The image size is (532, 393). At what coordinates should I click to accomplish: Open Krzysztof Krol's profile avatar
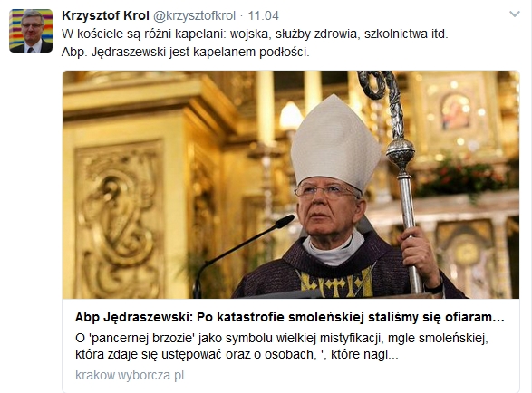[x=31, y=31]
